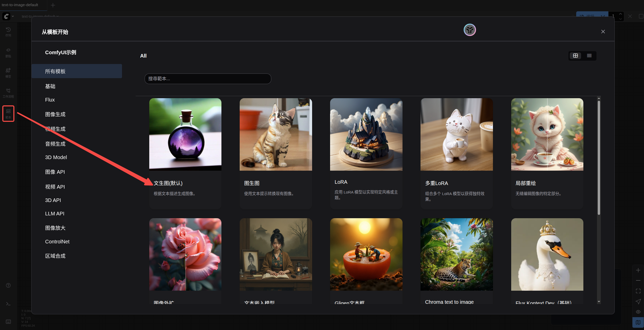The height and width of the screenshot is (330, 644).
Task: Click the 文生图(默认) title text
Action: tap(168, 183)
